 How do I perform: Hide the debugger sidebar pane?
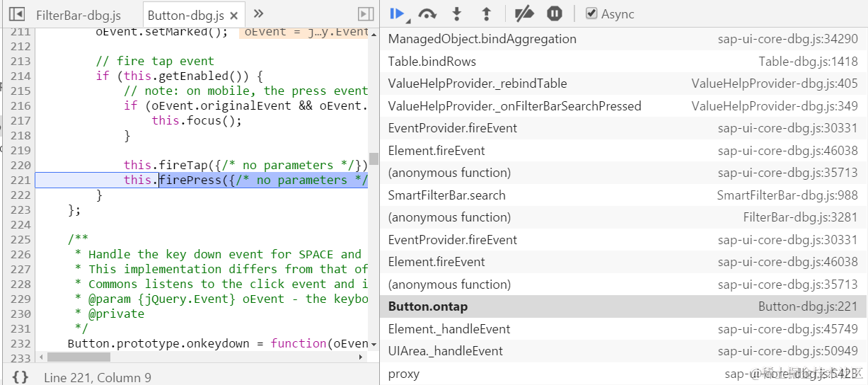tap(365, 14)
